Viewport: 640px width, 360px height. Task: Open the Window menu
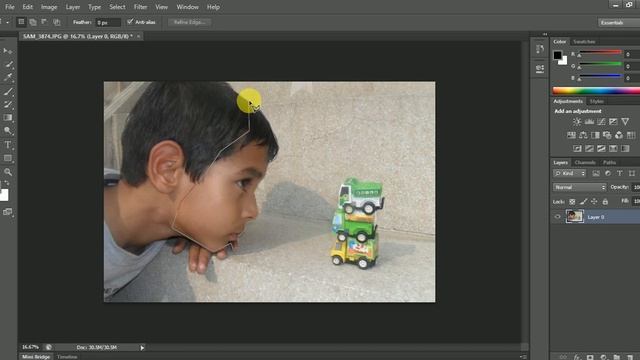pyautogui.click(x=187, y=7)
